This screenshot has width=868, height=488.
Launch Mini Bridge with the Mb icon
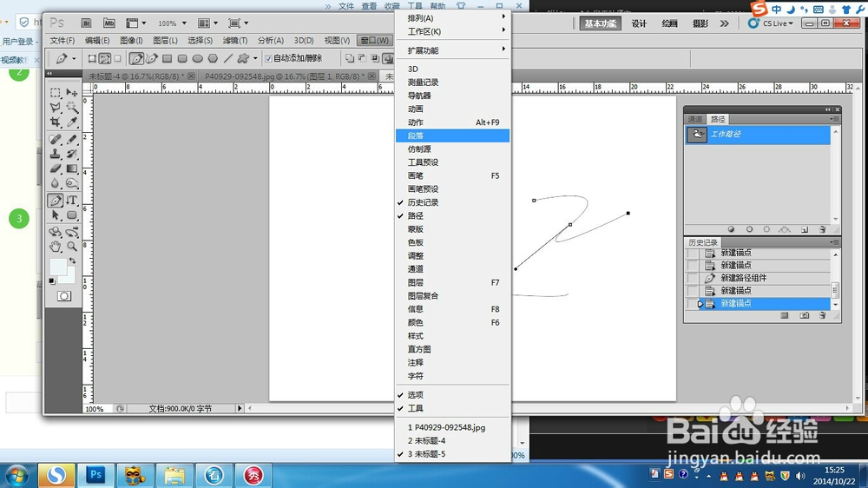pos(109,23)
